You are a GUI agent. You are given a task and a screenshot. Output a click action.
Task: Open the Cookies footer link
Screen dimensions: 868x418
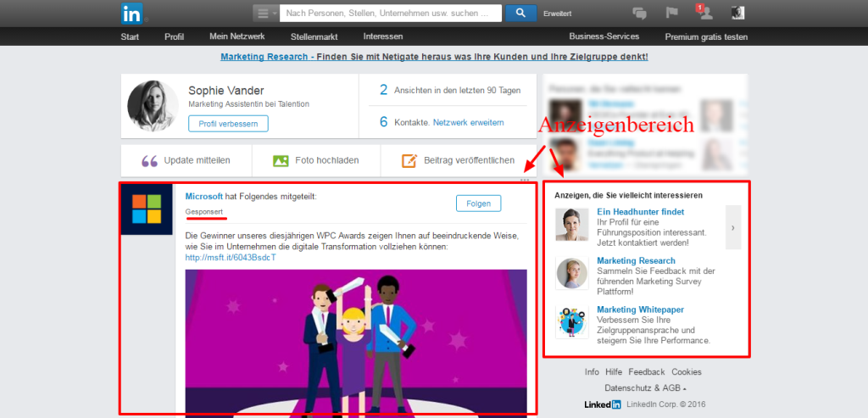(x=687, y=372)
